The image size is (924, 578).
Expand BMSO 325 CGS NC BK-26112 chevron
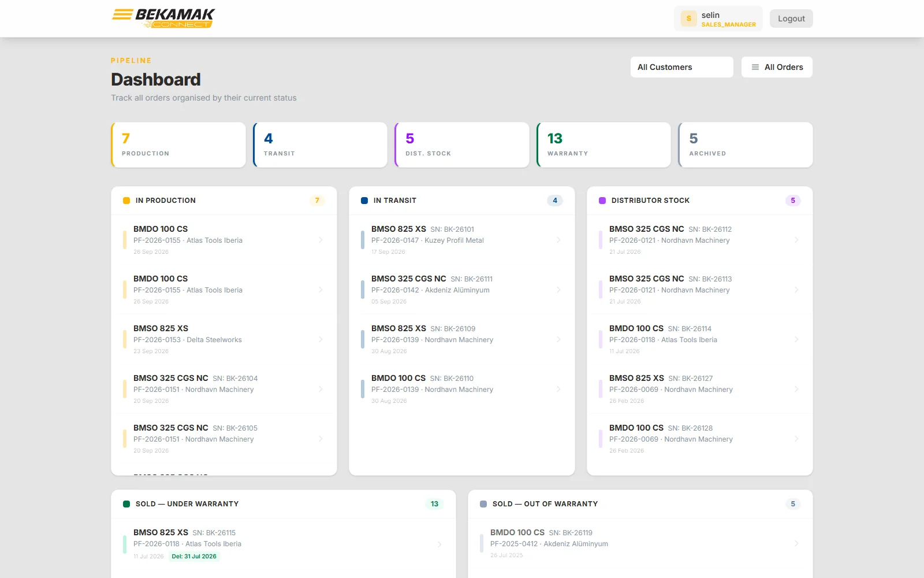(796, 240)
